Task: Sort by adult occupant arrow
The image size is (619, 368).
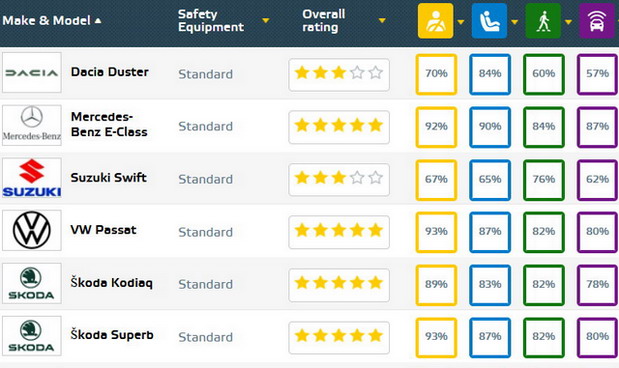Action: tap(461, 22)
